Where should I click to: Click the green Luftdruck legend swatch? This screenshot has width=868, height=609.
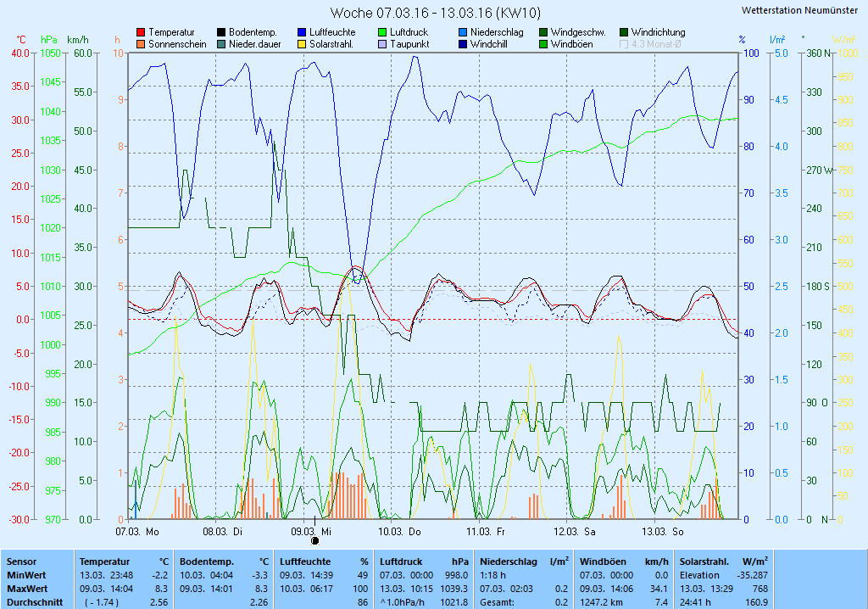pyautogui.click(x=382, y=33)
